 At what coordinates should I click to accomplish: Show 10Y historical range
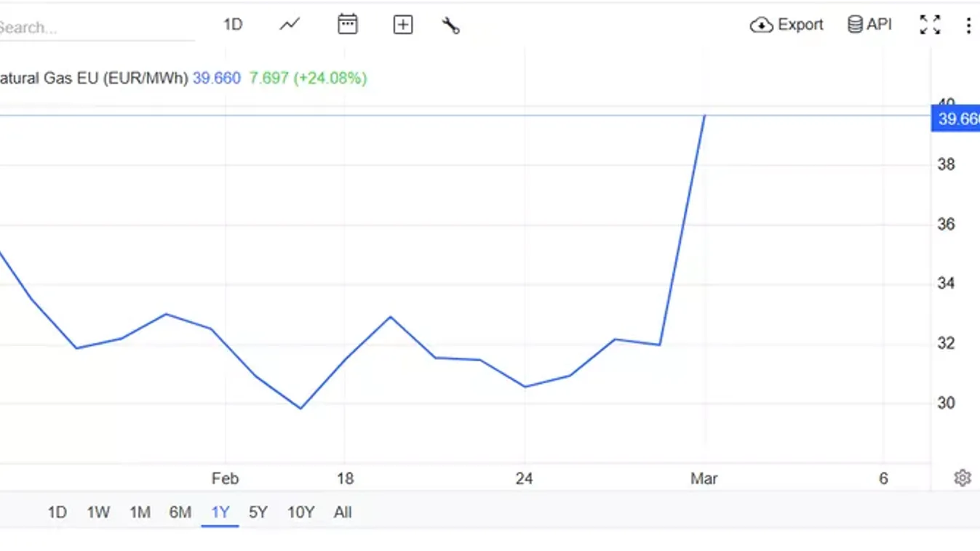[300, 512]
